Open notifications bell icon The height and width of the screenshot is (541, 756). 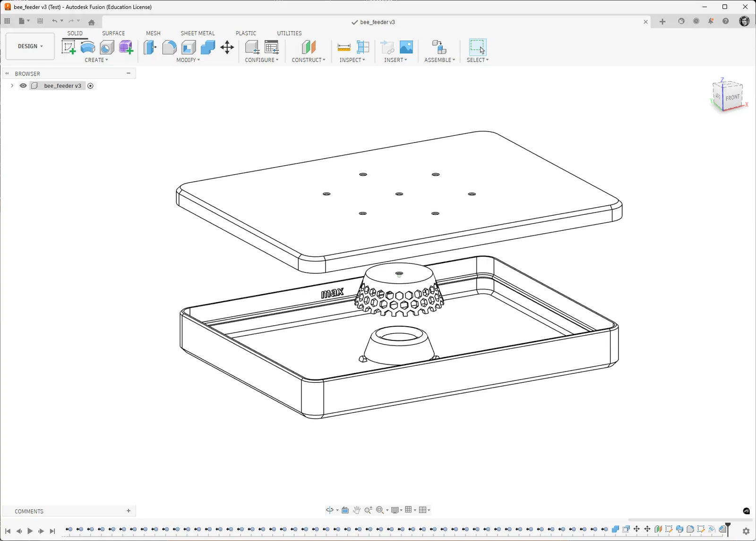[711, 21]
